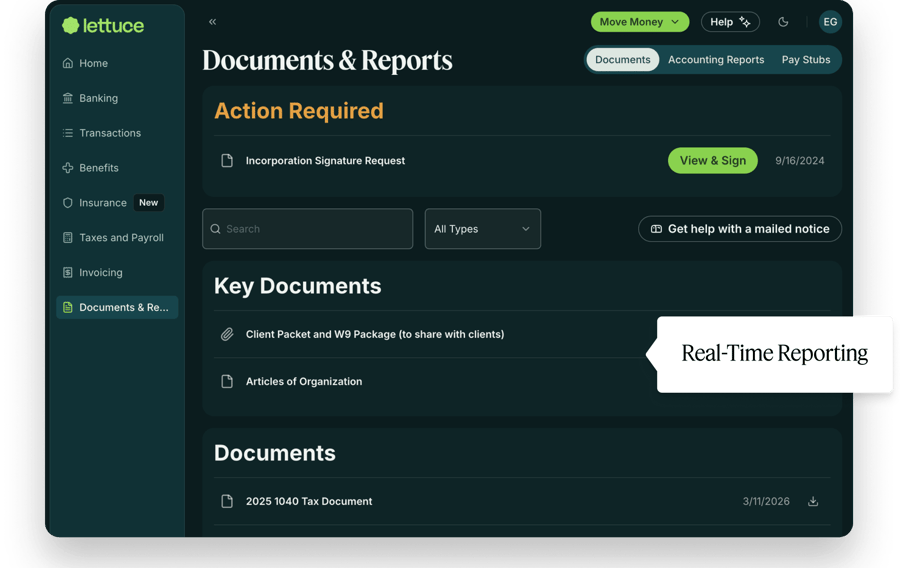Click the 2025 1040 Tax Document file icon
900x568 pixels.
[x=227, y=501]
